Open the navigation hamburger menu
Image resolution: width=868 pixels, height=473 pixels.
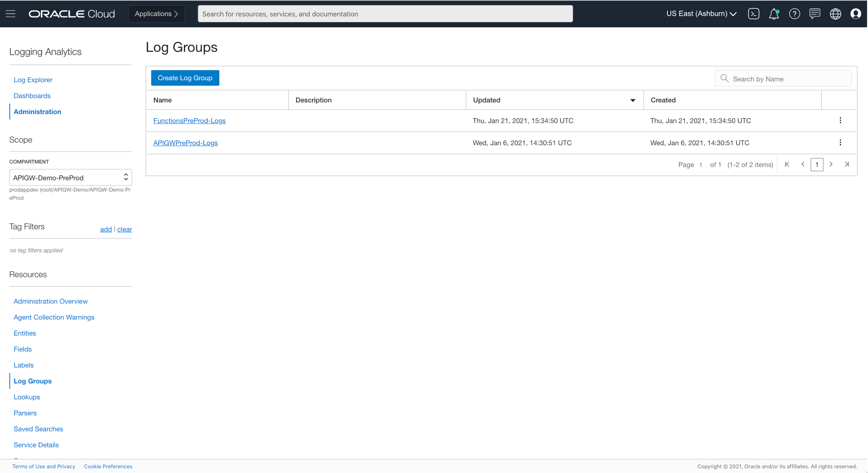pos(10,13)
